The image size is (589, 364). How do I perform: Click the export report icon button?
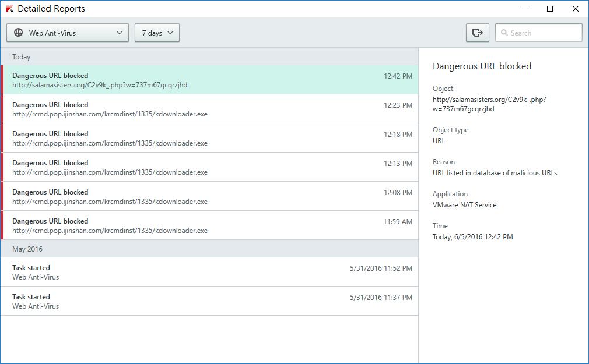pos(477,33)
